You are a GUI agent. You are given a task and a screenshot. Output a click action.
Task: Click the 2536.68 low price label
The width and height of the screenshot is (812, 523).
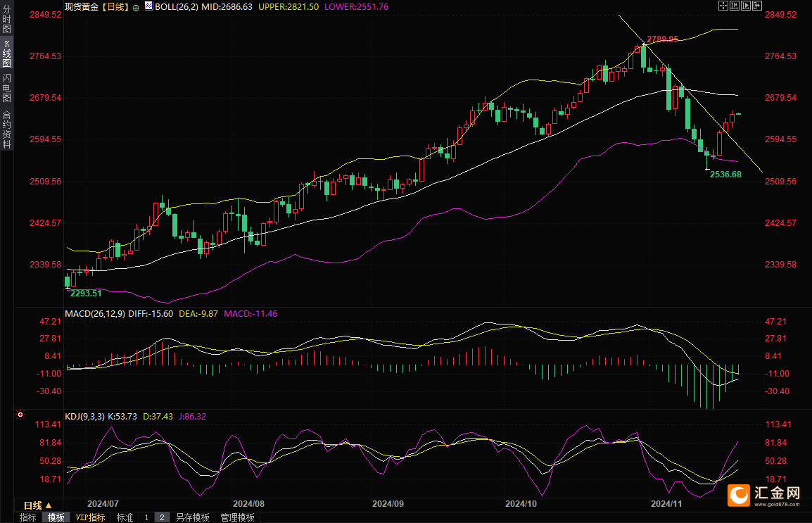[725, 175]
